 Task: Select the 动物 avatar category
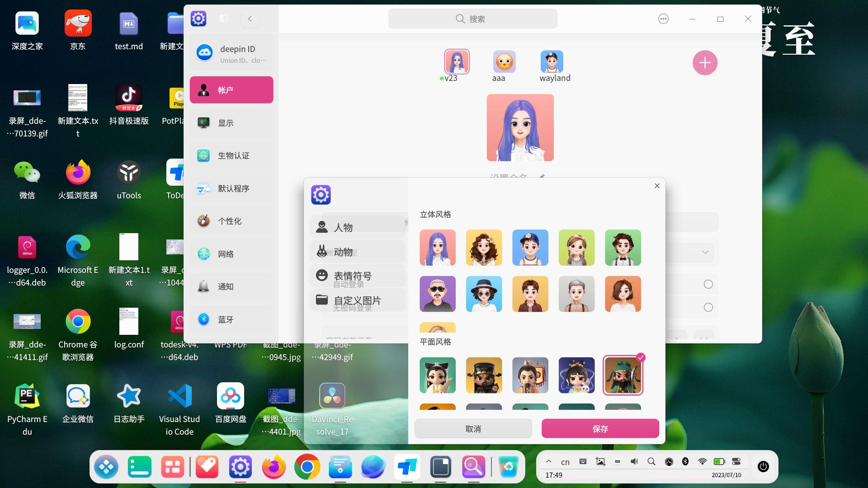tap(357, 252)
